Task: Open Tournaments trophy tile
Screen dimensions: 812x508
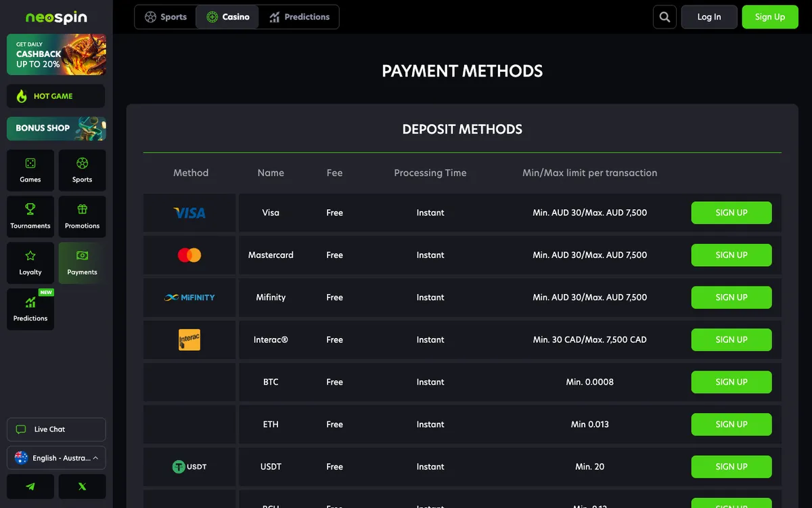Action: pos(30,216)
